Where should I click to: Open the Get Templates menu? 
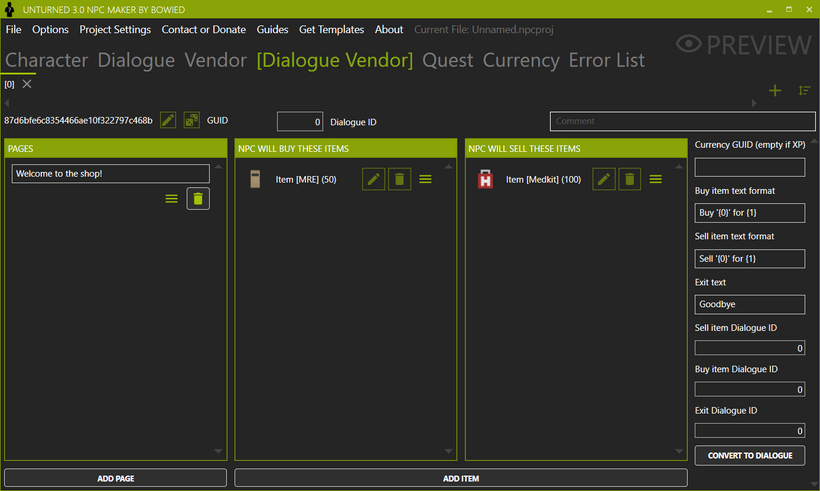[331, 30]
